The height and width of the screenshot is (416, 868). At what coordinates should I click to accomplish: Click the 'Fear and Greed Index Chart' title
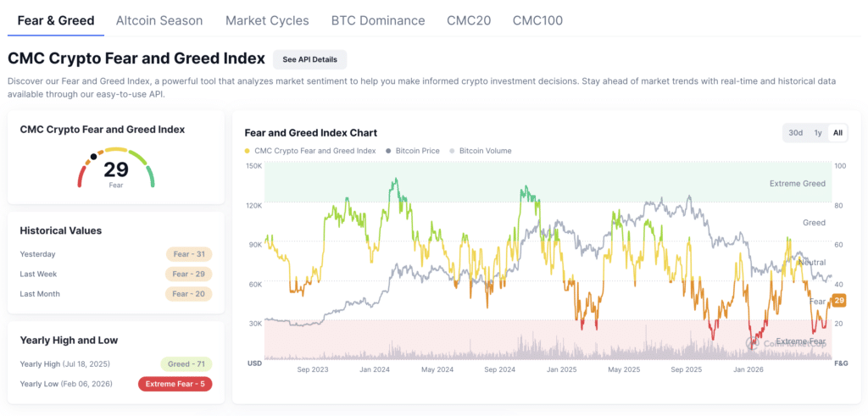310,133
